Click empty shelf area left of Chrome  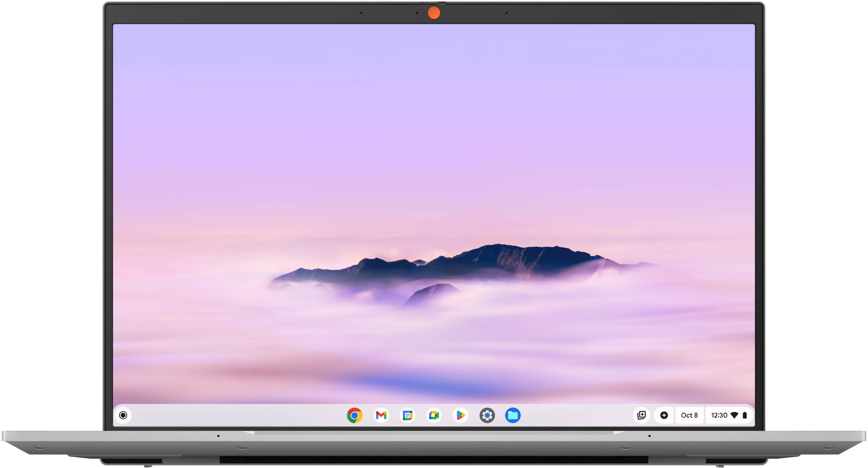pos(235,415)
